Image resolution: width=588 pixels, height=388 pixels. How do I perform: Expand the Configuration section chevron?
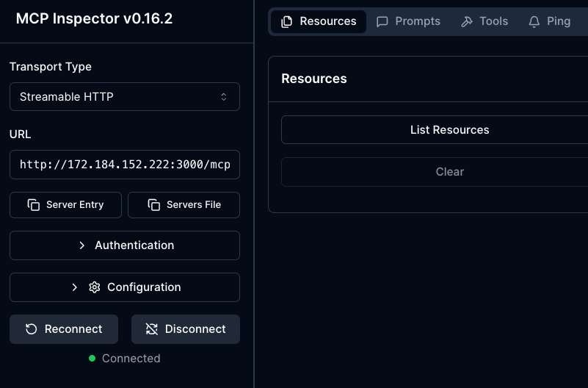[74, 287]
